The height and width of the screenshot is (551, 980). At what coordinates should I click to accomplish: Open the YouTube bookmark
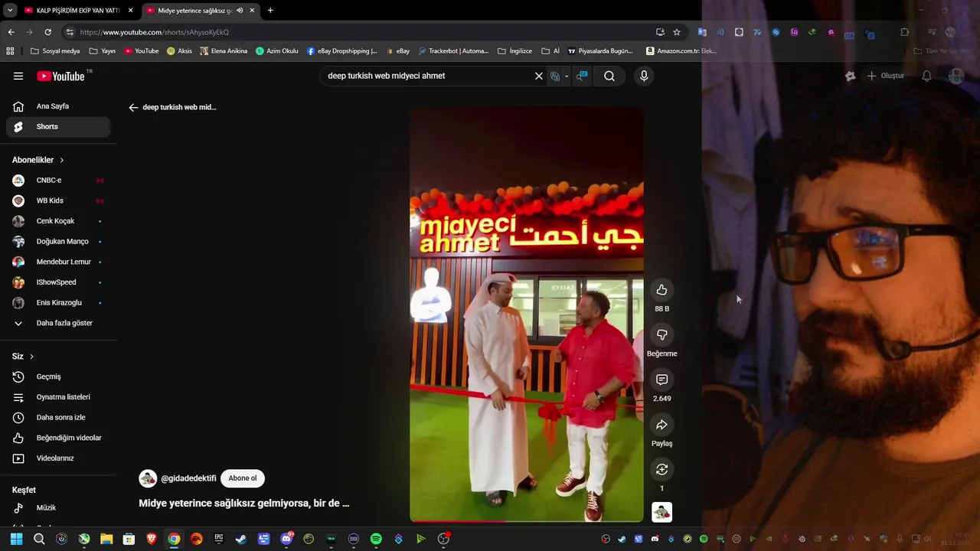(142, 51)
